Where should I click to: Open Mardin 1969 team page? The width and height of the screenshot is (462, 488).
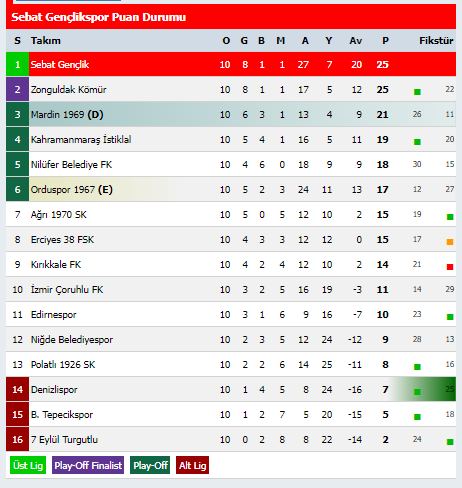67,114
